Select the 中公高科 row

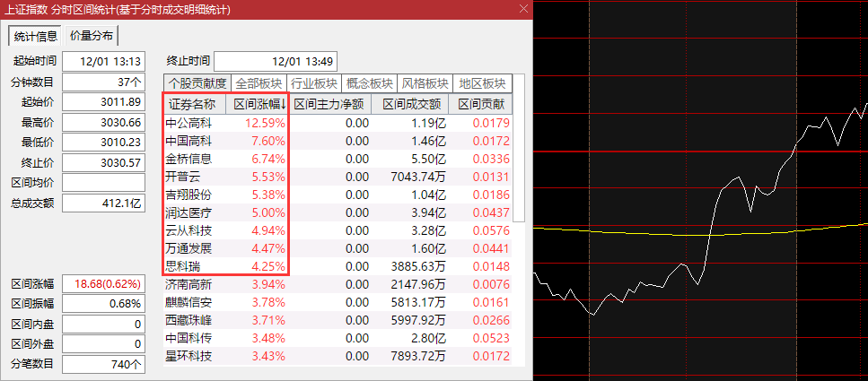(338, 124)
